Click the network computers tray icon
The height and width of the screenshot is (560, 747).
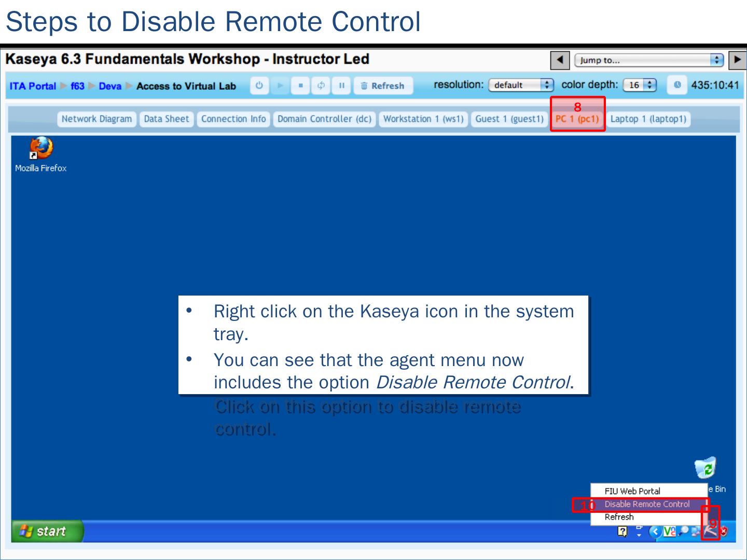coord(696,531)
